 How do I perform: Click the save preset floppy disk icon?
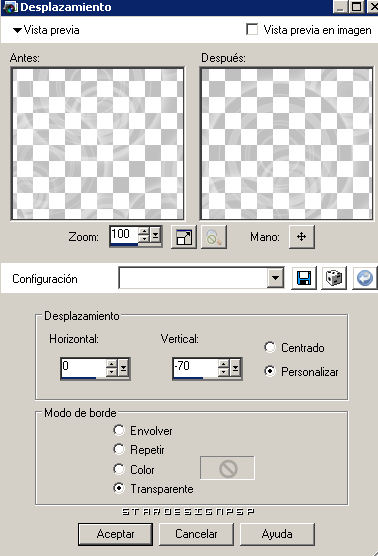click(304, 279)
